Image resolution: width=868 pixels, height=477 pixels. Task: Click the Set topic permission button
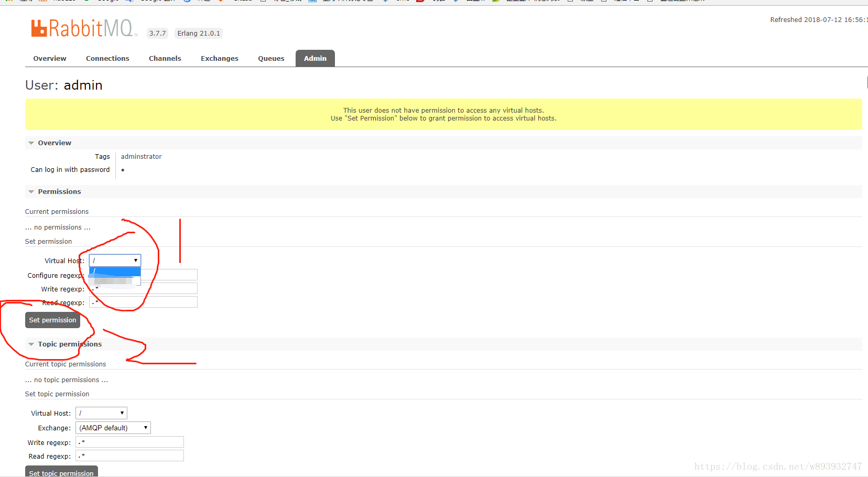(61, 471)
